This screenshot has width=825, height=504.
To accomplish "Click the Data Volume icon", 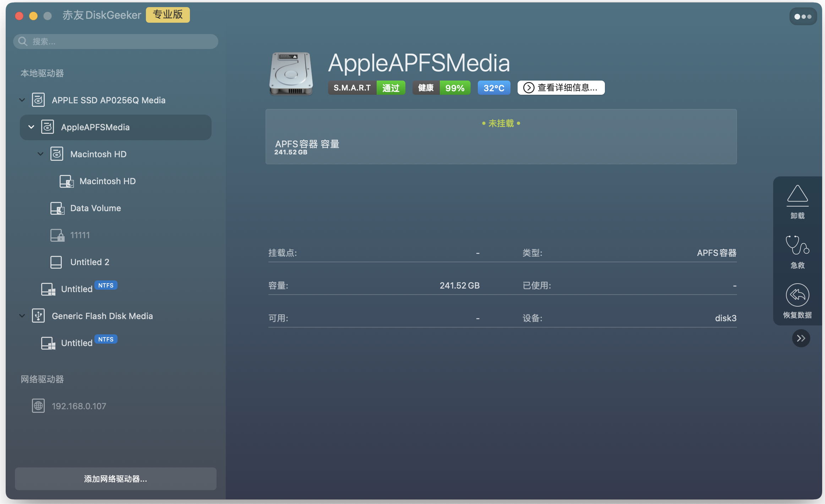I will click(x=57, y=208).
